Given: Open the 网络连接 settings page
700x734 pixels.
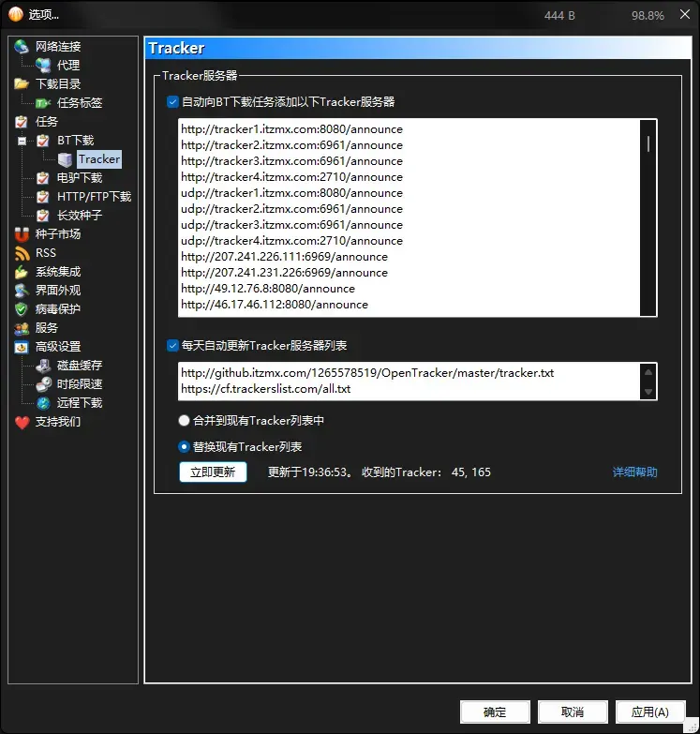Looking at the screenshot, I should point(58,46).
